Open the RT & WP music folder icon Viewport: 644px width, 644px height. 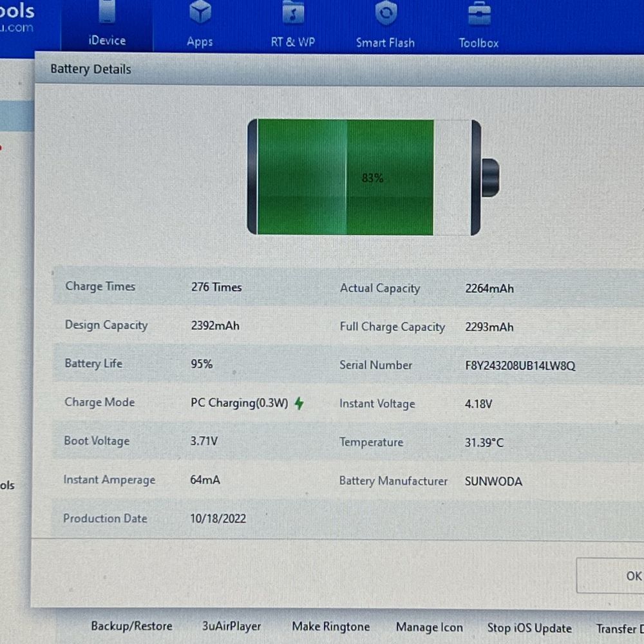pos(293,12)
